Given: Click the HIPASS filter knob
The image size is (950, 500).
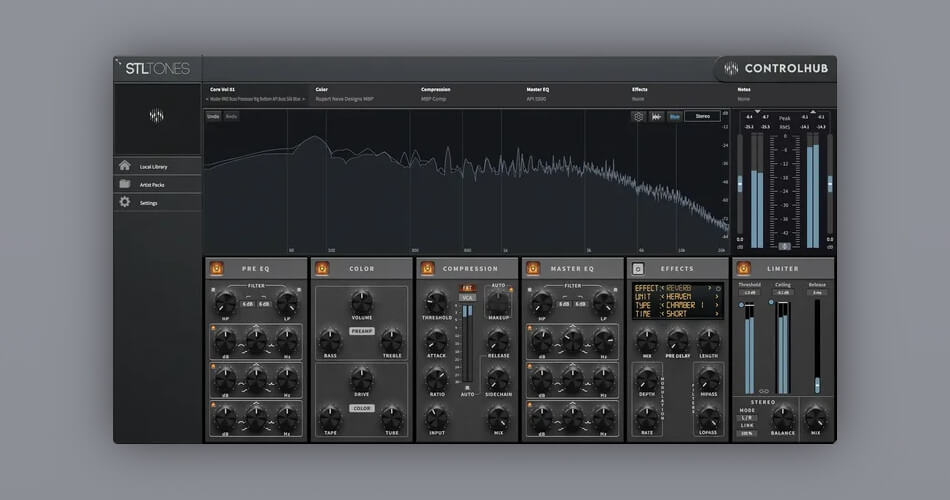Looking at the screenshot, I should click(708, 379).
